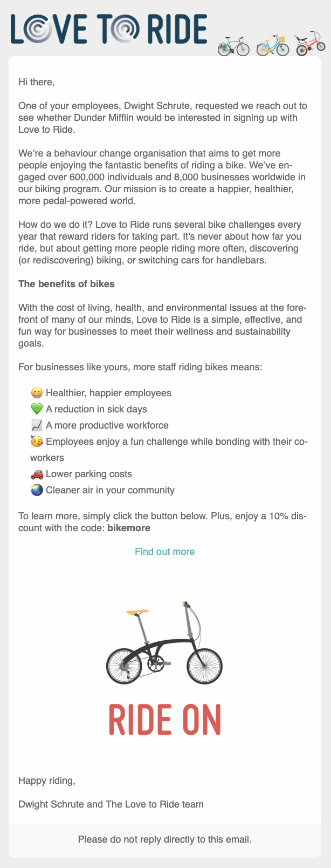Click the do-not-reply footer notice

(x=165, y=839)
